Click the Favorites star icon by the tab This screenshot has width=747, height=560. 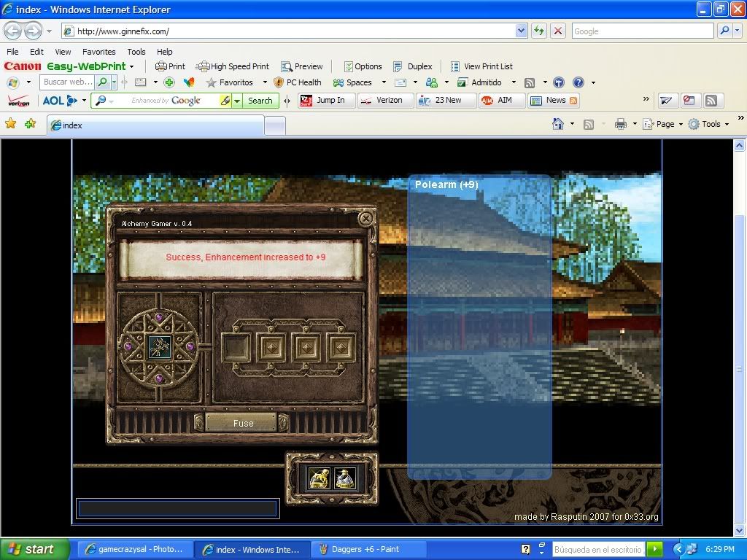(11, 124)
